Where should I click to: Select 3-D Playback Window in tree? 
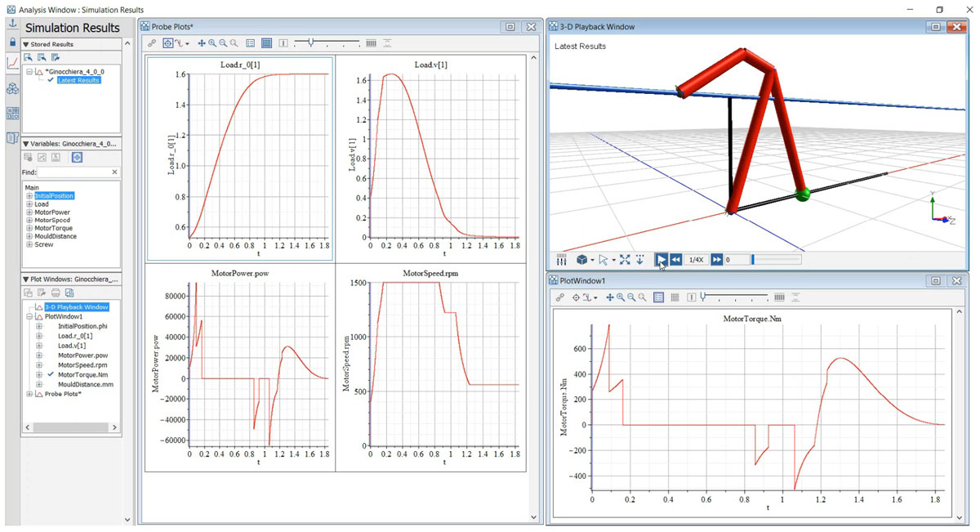[x=76, y=307]
